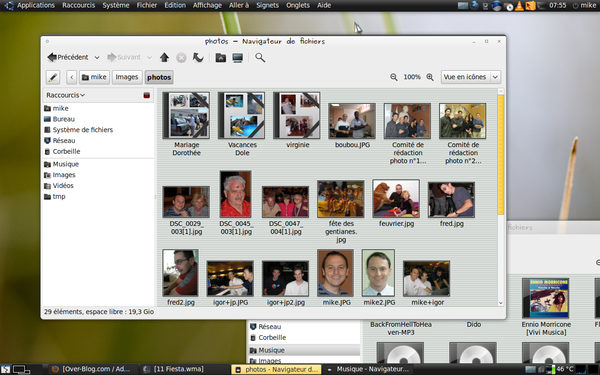Viewport: 600px width, 375px height.
Task: Open the Vue en icônes view selector
Action: [471, 77]
